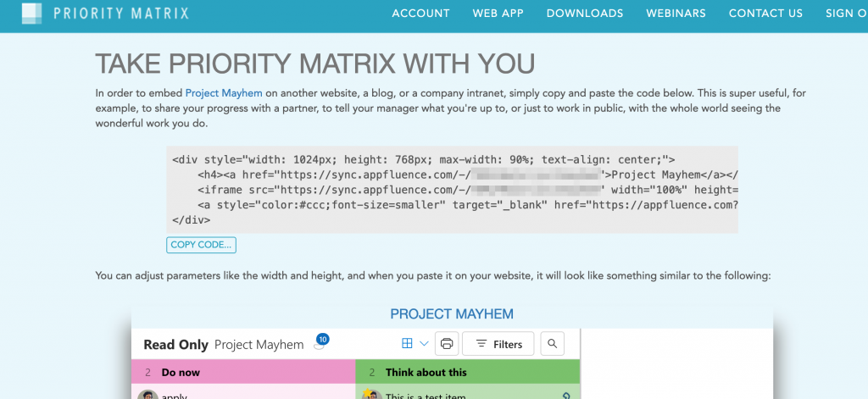Click the search magnifier icon
Image resolution: width=868 pixels, height=399 pixels.
tap(552, 344)
